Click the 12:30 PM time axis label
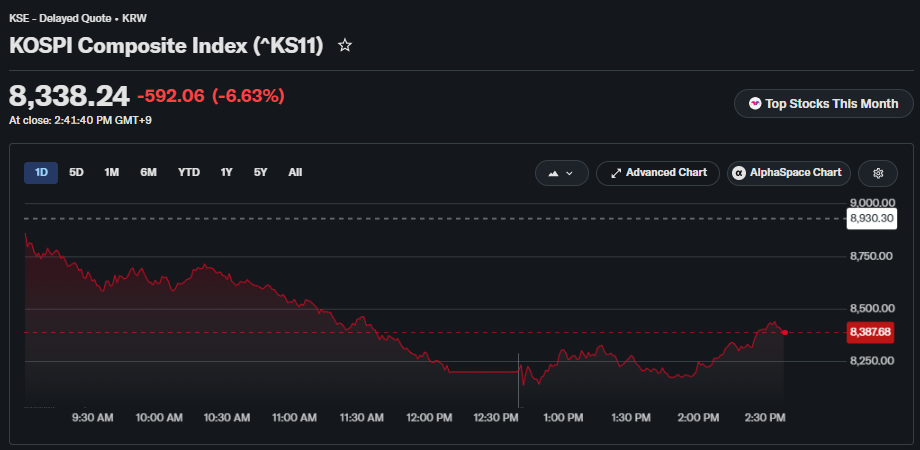The image size is (920, 450). coord(496,418)
